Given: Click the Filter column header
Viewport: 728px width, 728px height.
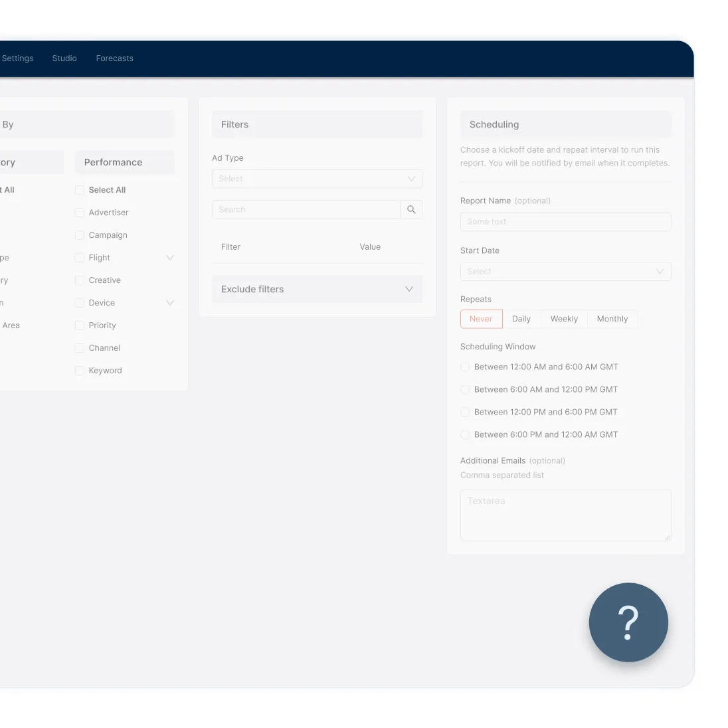Looking at the screenshot, I should [230, 247].
